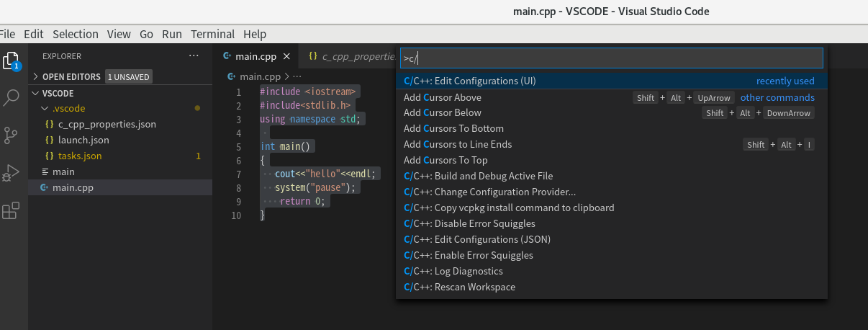Click the main binary file icon in Explorer
868x330 pixels.
[x=45, y=171]
